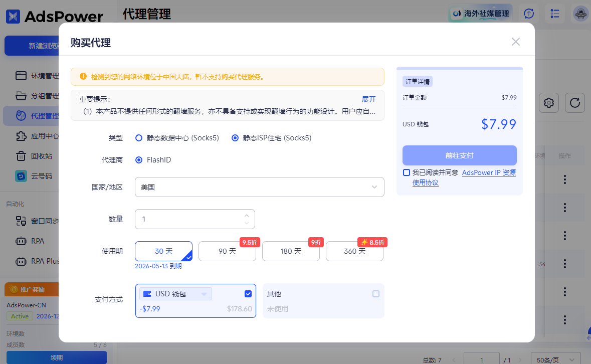Select the 360 天 duration with 8.5折 discount
Image resolution: width=591 pixels, height=364 pixels.
tap(354, 251)
